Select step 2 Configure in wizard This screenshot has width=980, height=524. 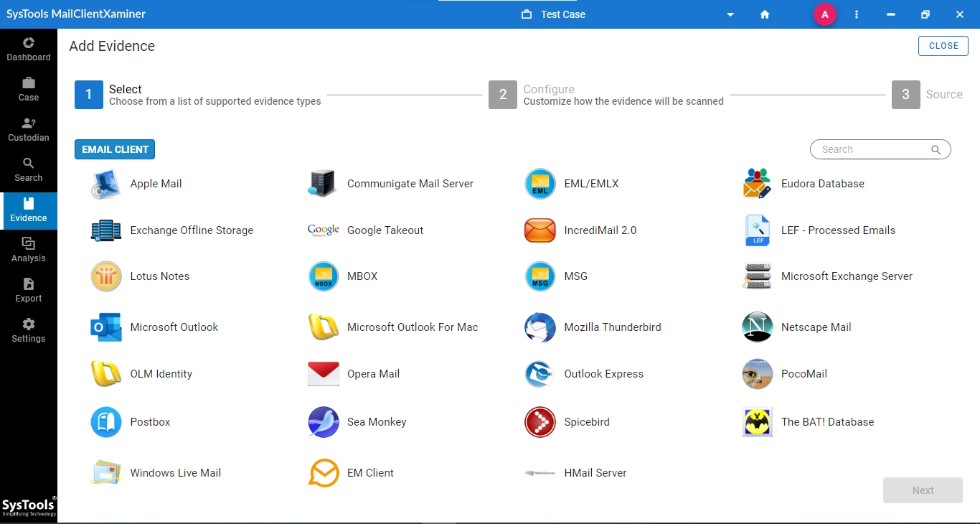tap(503, 95)
